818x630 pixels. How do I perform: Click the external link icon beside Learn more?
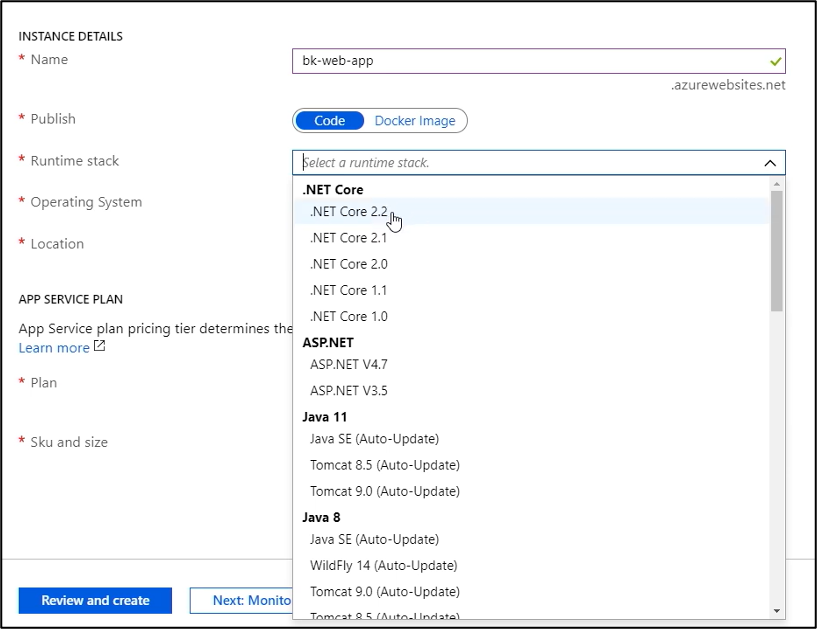point(99,348)
